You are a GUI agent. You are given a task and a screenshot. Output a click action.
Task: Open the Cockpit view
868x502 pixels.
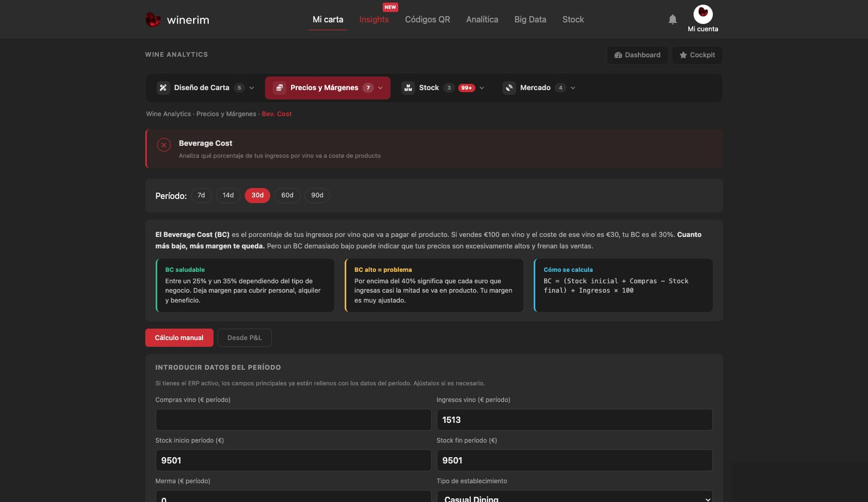tap(697, 55)
